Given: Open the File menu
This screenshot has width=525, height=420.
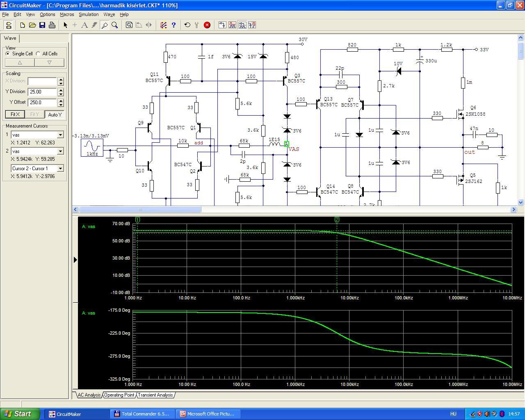Looking at the screenshot, I should [5, 14].
